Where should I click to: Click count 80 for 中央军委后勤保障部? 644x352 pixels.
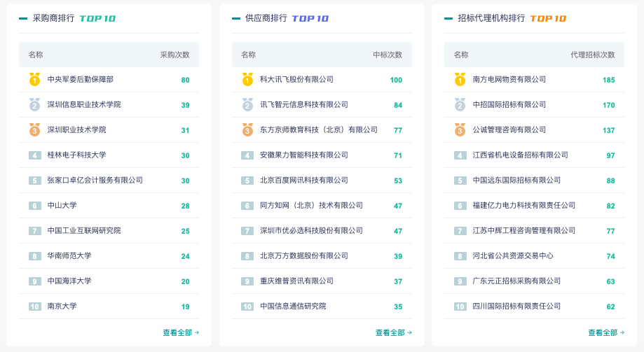tap(185, 80)
